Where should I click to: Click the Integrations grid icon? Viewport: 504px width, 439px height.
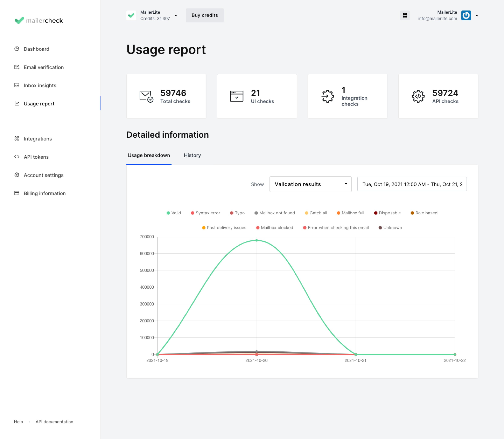pos(17,138)
